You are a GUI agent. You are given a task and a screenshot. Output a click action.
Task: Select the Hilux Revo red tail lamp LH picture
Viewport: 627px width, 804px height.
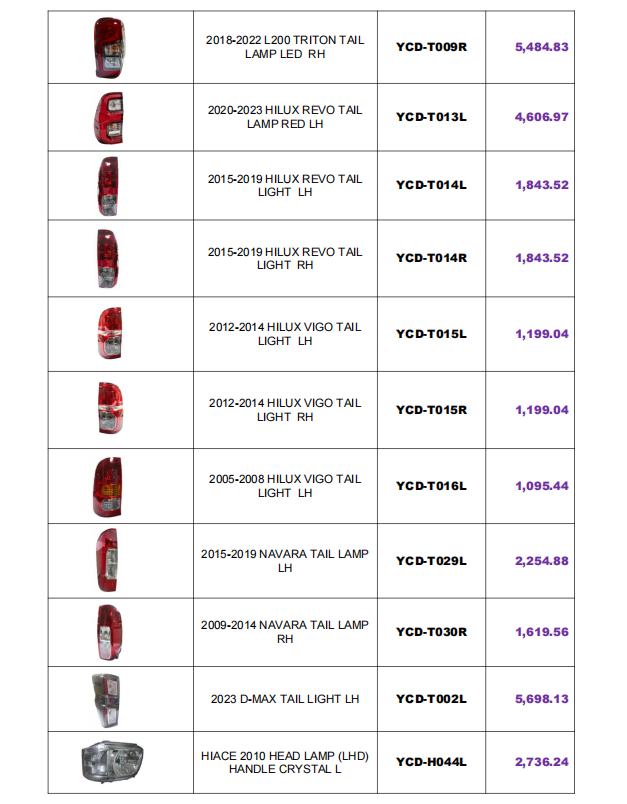coord(109,118)
